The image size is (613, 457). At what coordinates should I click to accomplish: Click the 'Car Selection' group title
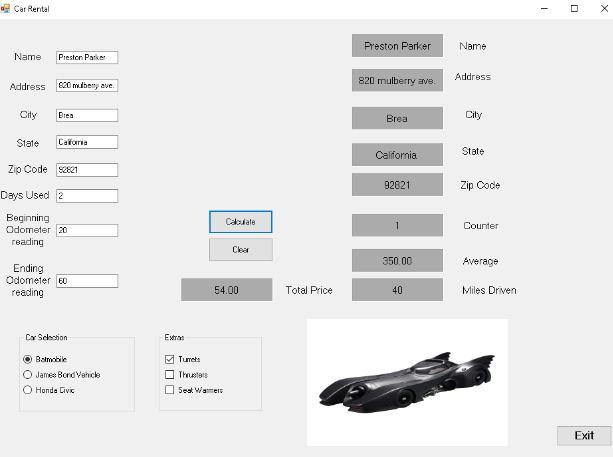click(x=47, y=337)
